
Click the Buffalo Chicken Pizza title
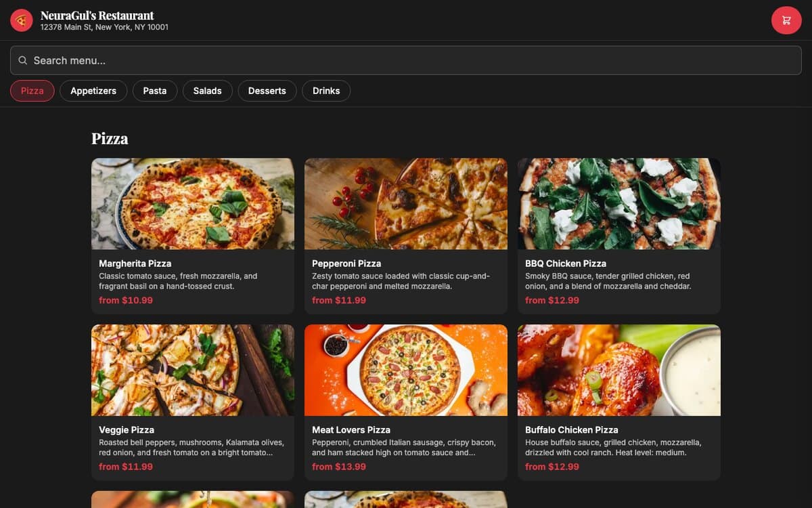pyautogui.click(x=572, y=430)
